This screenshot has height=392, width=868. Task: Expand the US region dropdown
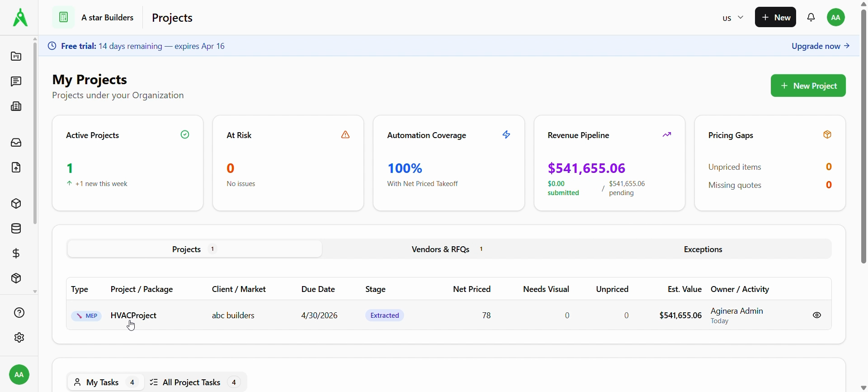(x=733, y=18)
